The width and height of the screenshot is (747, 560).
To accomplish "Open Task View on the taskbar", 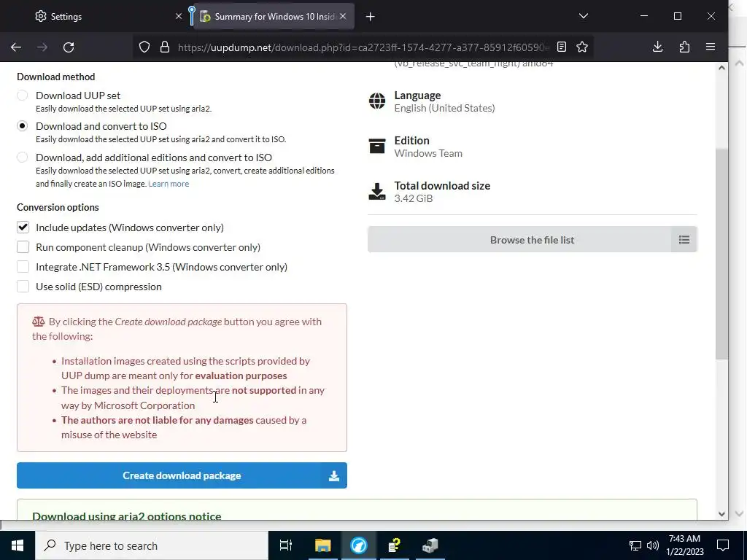I will (285, 545).
